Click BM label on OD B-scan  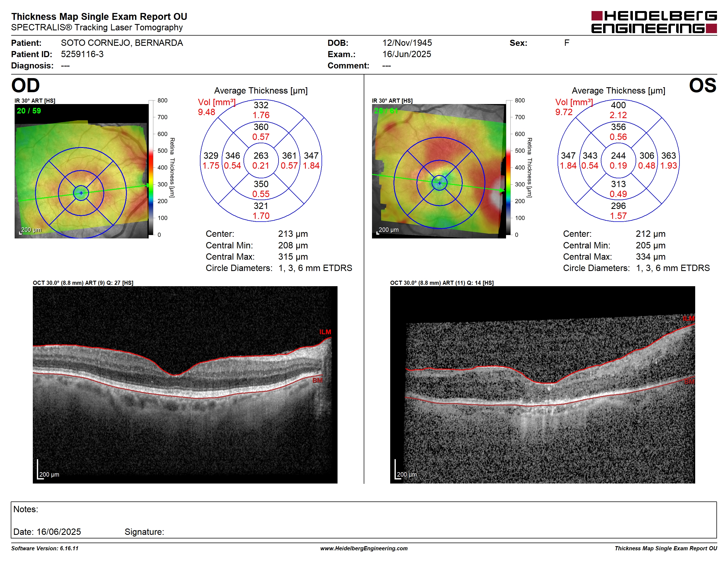[317, 381]
